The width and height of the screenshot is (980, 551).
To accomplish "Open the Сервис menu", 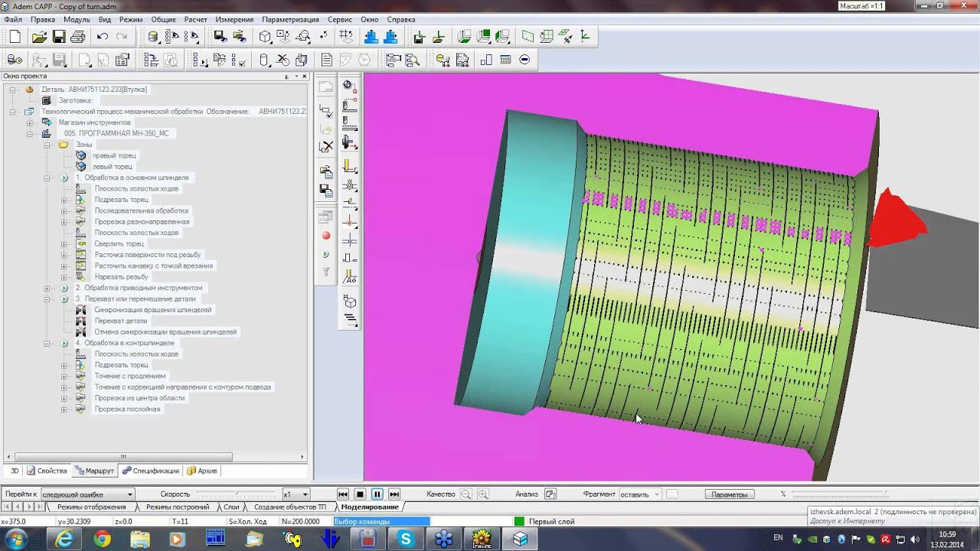I will pos(340,19).
